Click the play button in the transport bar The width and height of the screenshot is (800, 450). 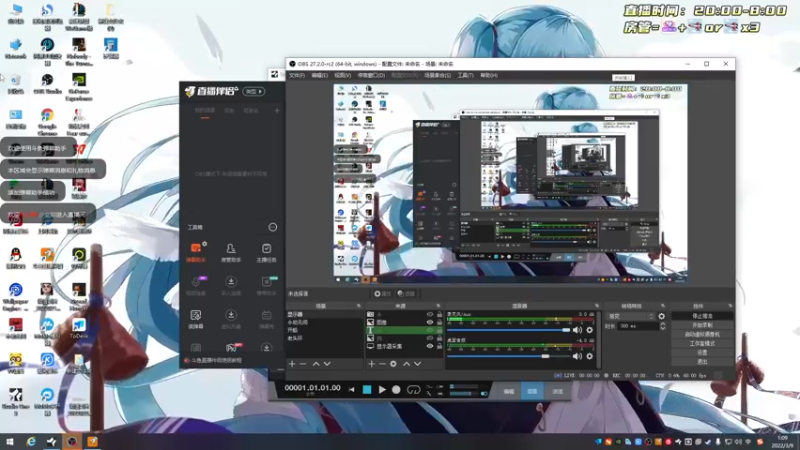click(x=382, y=389)
